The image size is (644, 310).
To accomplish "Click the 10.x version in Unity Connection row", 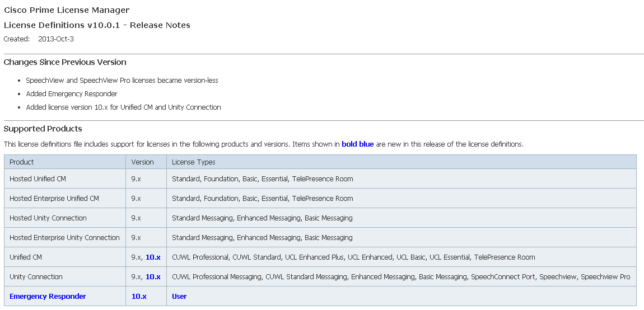I will tap(153, 277).
